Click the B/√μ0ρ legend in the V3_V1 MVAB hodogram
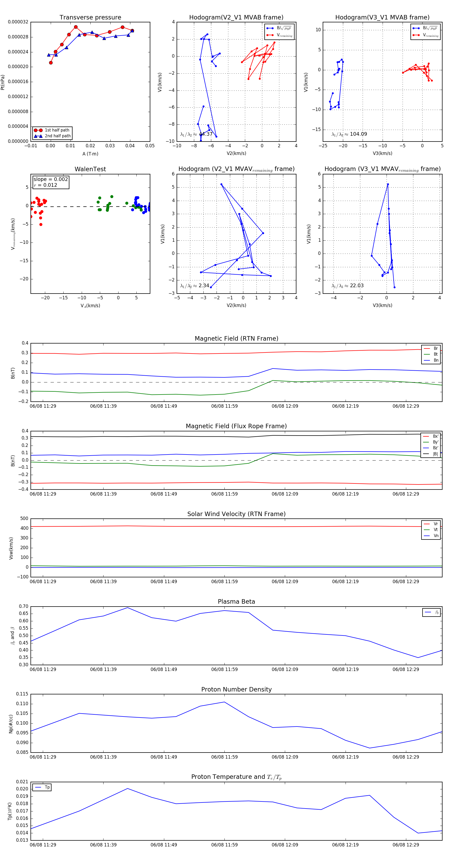Viewport: 473px width, 868px height. click(425, 28)
